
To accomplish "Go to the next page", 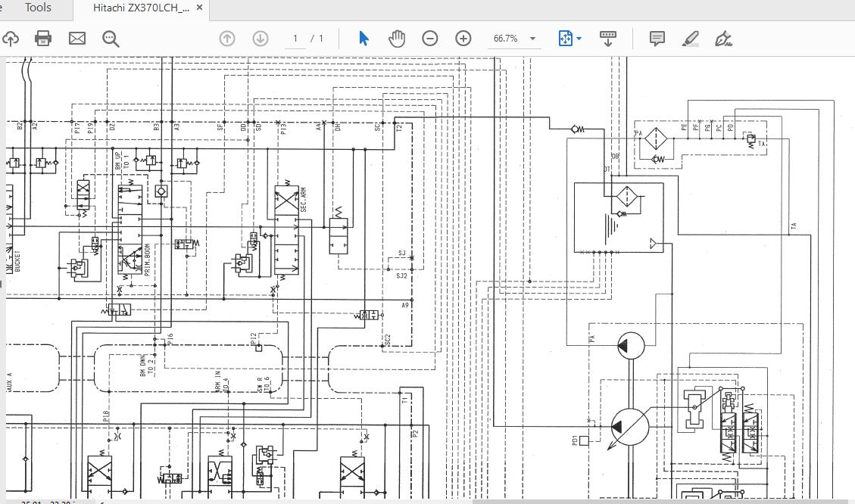I will tap(258, 38).
